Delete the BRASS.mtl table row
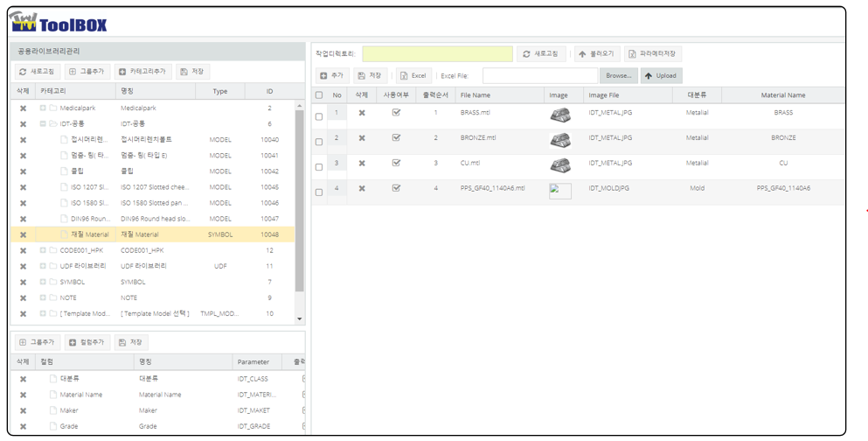Screen dimensions: 868x441 [x=362, y=113]
